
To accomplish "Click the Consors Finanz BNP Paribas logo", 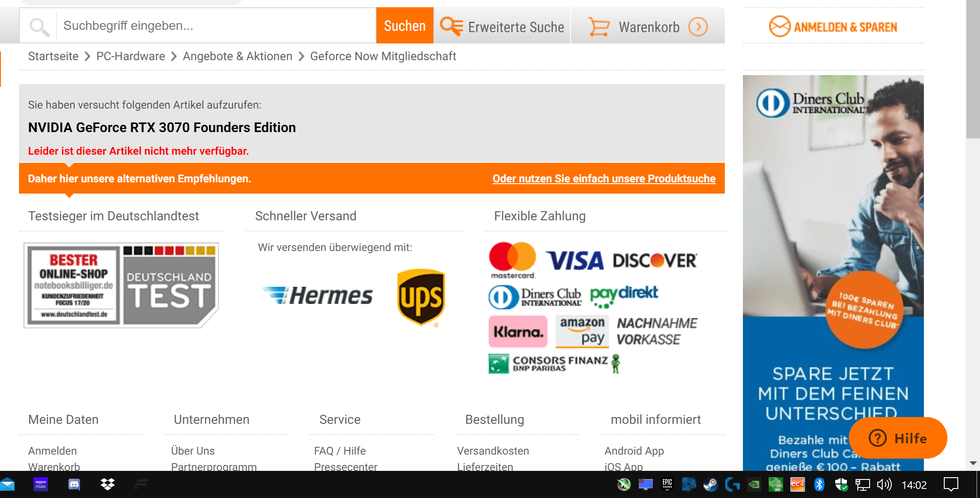I will [x=554, y=364].
